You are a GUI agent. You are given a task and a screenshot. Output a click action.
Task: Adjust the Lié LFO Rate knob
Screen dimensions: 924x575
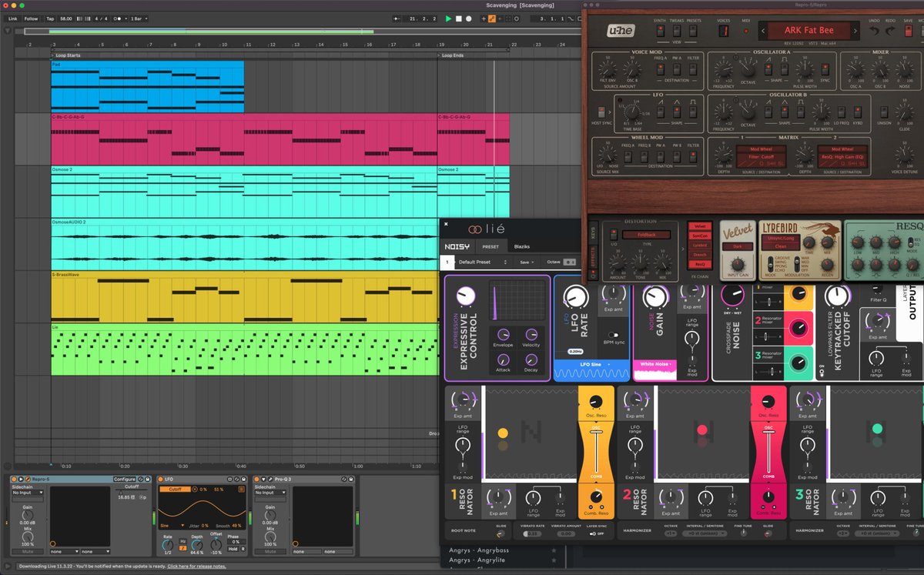coord(576,297)
